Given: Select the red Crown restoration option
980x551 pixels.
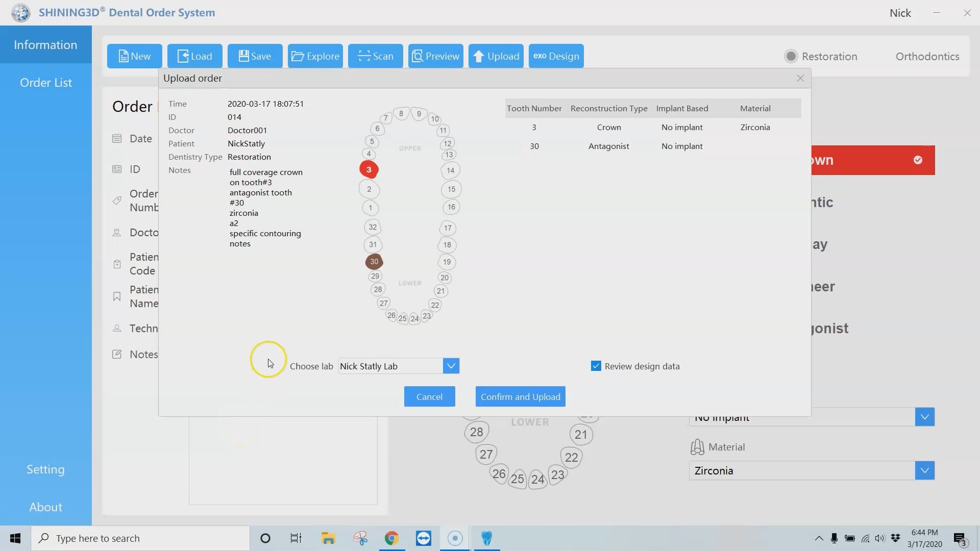Looking at the screenshot, I should click(873, 160).
